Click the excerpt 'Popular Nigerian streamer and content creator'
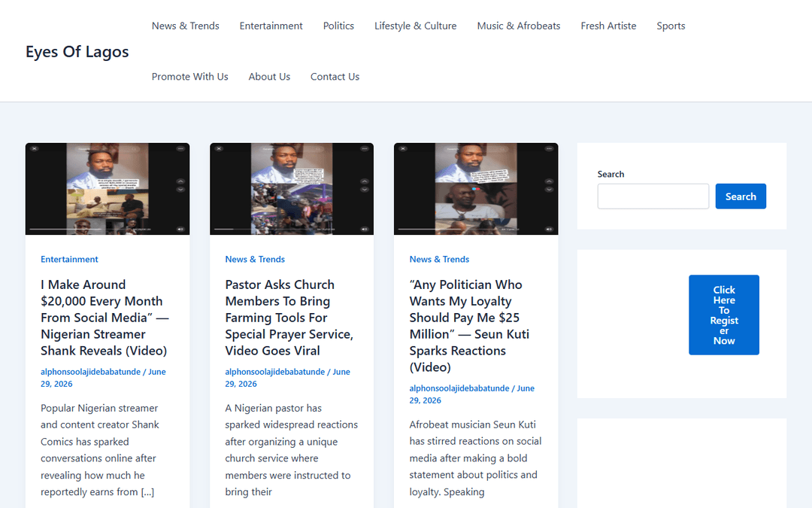Viewport: 812px width, 508px height. point(100,450)
